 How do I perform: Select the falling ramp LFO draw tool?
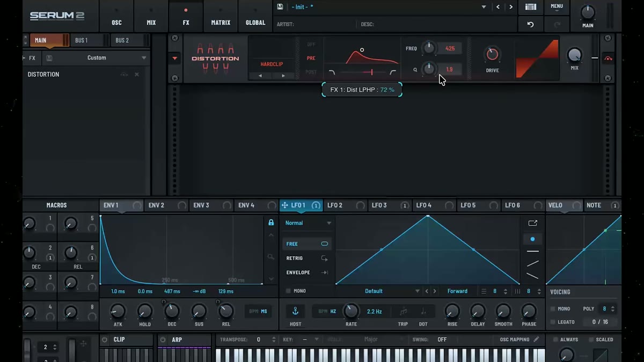532,276
